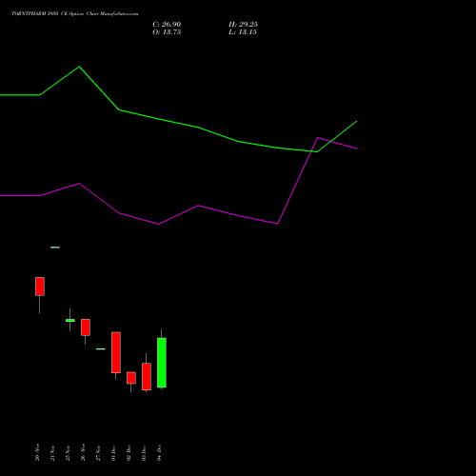This screenshot has height=476, width=476.
Task: Click the purple line's peak near the green line
Action: pyautogui.click(x=318, y=138)
